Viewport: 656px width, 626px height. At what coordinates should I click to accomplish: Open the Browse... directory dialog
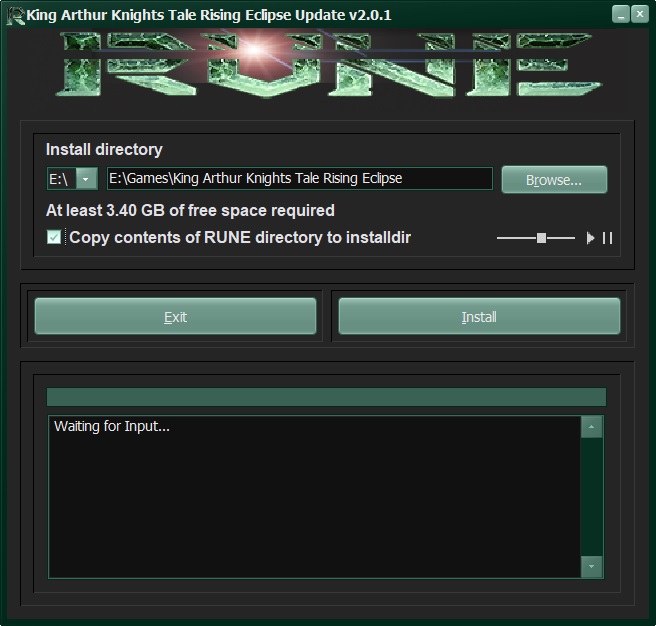tap(554, 180)
